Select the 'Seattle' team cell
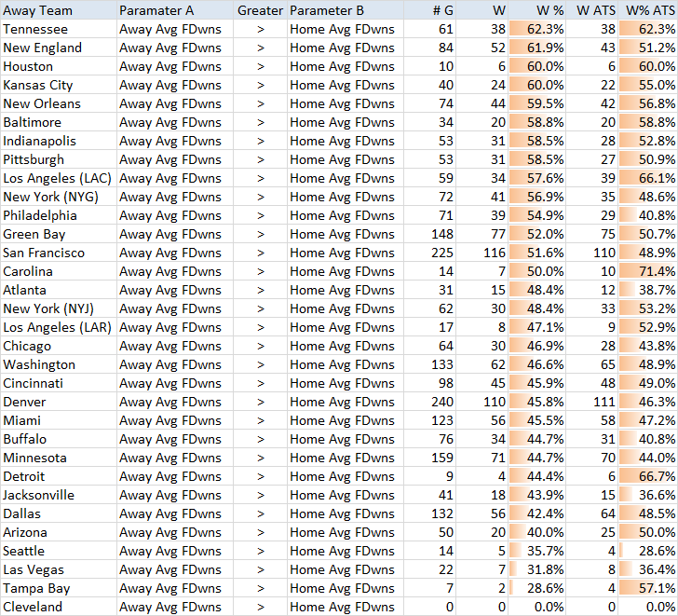The width and height of the screenshot is (678, 616). (x=59, y=550)
